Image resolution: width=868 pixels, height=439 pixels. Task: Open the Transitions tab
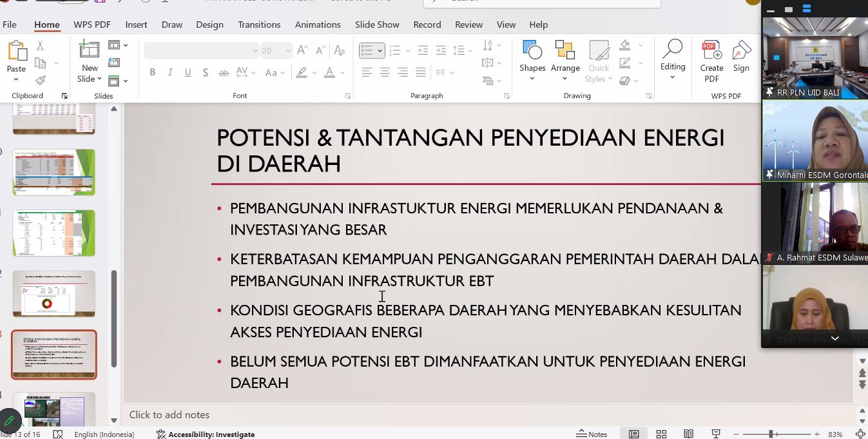[x=259, y=24]
